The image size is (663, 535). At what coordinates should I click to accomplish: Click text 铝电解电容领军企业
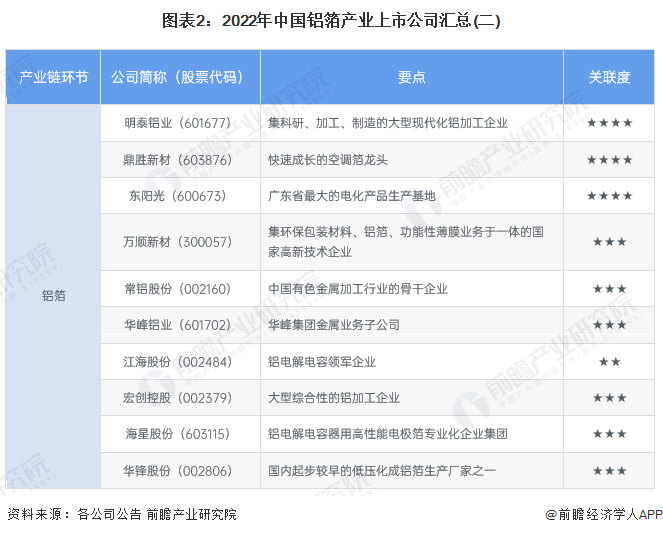(x=322, y=362)
